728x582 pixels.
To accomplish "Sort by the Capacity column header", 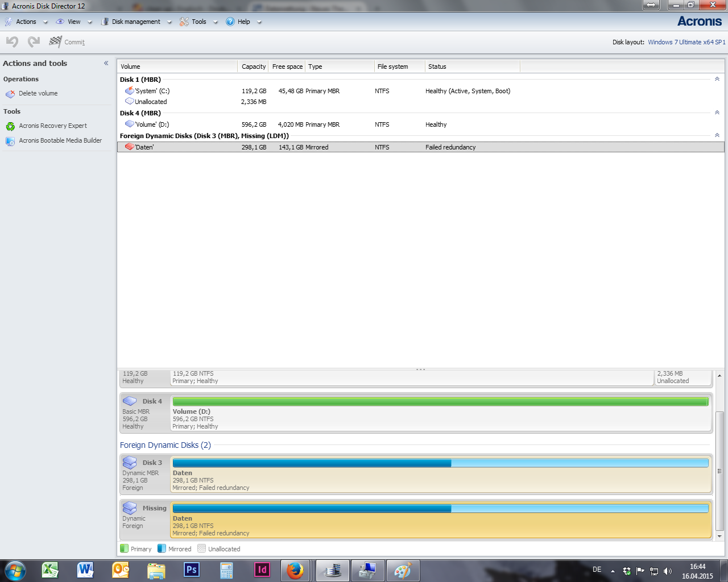I will tap(254, 66).
